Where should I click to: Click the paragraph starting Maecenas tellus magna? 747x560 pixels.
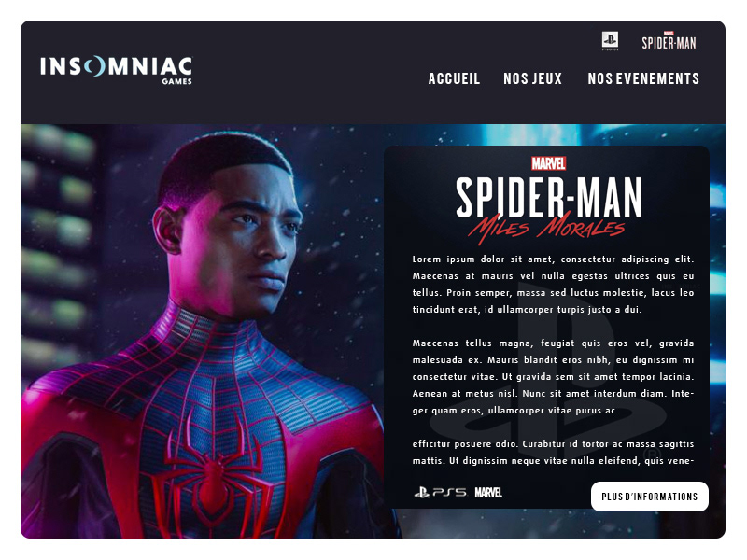pos(553,377)
